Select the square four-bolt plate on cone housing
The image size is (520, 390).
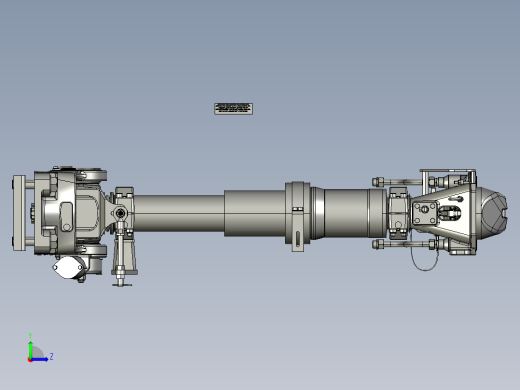click(425, 213)
